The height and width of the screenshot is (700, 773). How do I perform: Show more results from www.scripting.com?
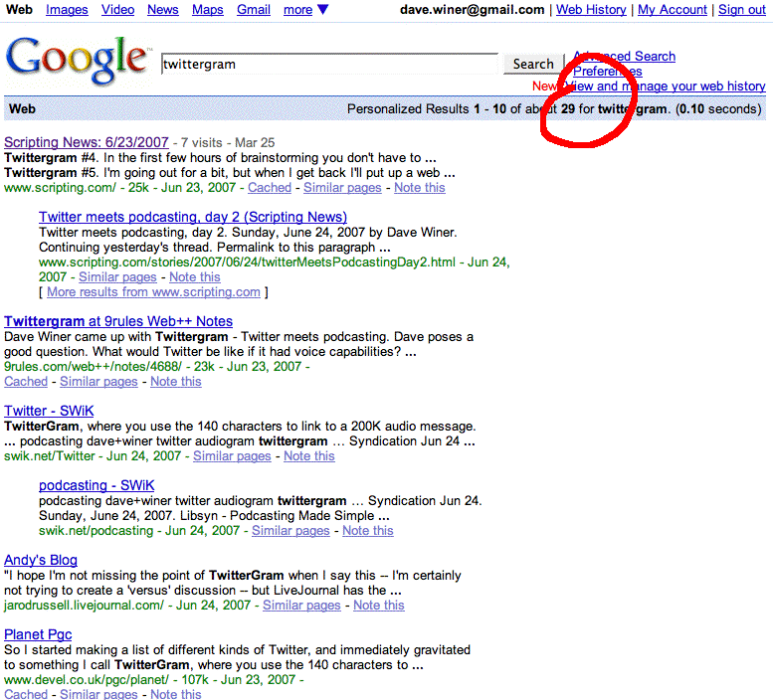click(153, 292)
